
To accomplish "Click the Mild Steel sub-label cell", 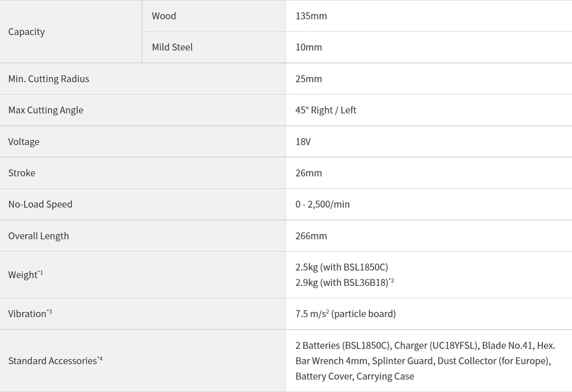I will click(x=213, y=47).
